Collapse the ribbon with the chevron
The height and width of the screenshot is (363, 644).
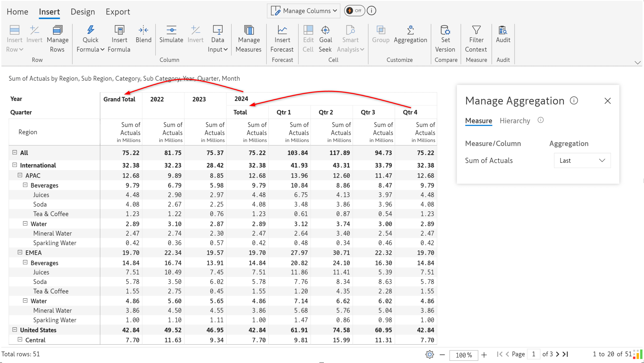click(637, 63)
